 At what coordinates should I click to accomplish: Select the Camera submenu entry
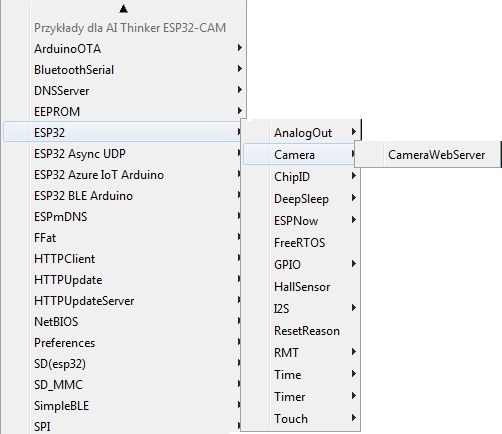pos(299,155)
